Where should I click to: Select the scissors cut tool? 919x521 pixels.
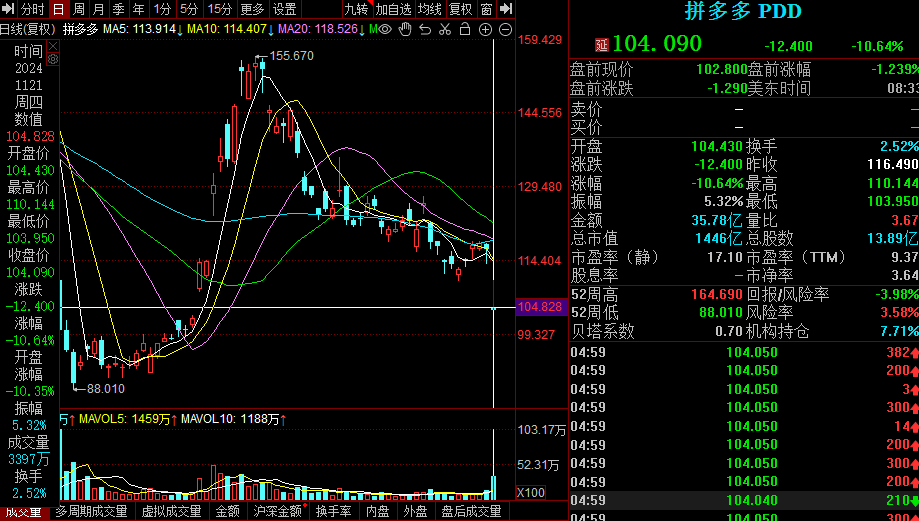point(444,29)
